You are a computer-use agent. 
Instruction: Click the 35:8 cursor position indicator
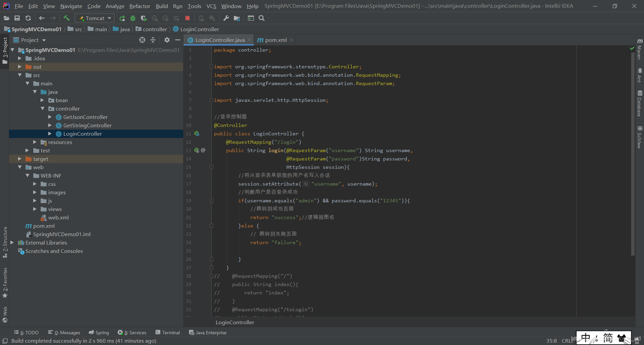click(x=551, y=341)
